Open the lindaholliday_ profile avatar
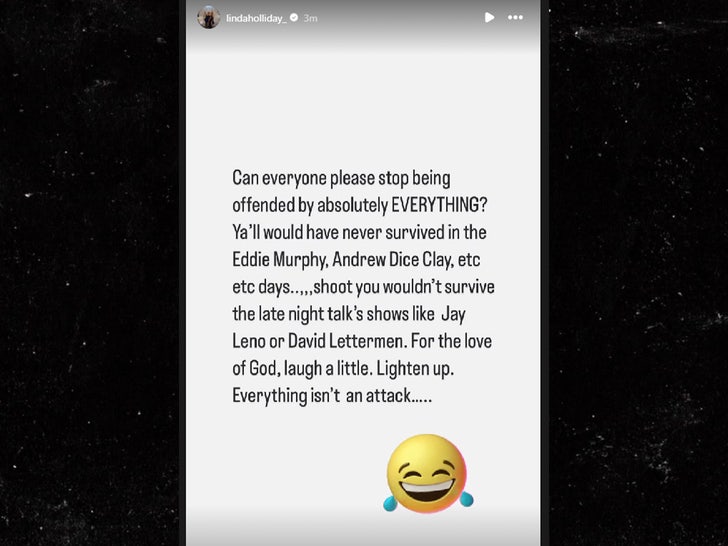The image size is (728, 546). [x=208, y=17]
